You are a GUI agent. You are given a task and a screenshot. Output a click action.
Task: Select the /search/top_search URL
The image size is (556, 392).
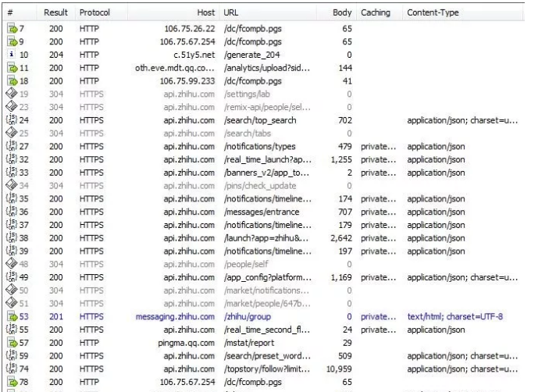(x=260, y=120)
